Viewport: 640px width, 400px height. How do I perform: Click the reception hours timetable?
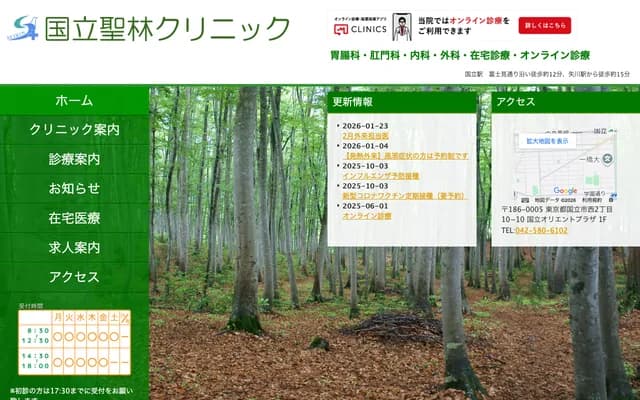click(74, 343)
